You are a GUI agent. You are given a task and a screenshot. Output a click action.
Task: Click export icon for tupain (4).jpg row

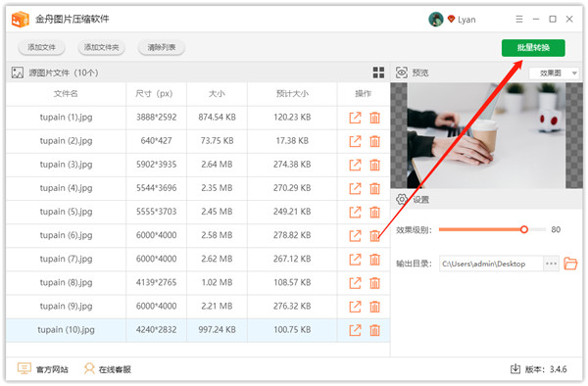click(x=355, y=188)
